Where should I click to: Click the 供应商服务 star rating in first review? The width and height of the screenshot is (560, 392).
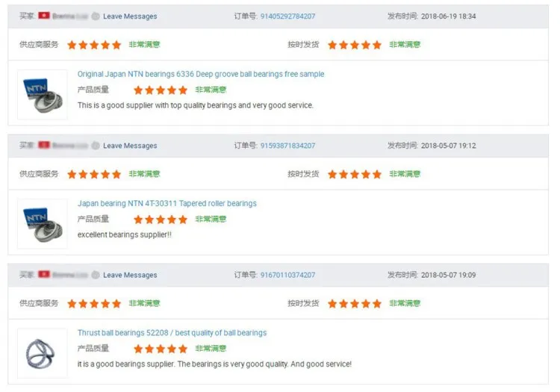click(x=94, y=45)
